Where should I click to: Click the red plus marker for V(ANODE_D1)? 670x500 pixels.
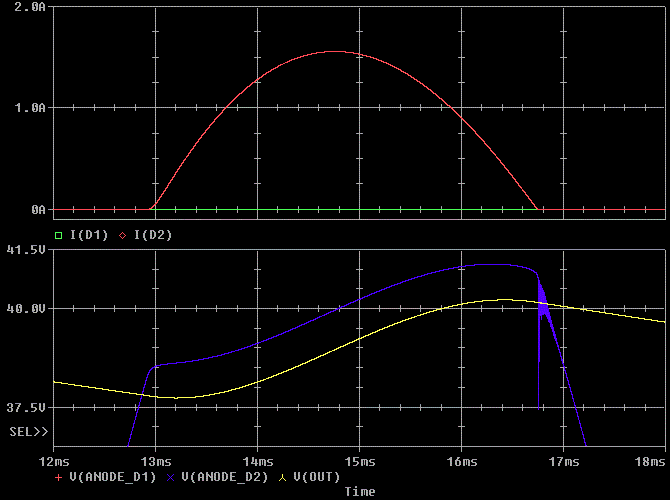pyautogui.click(x=57, y=477)
